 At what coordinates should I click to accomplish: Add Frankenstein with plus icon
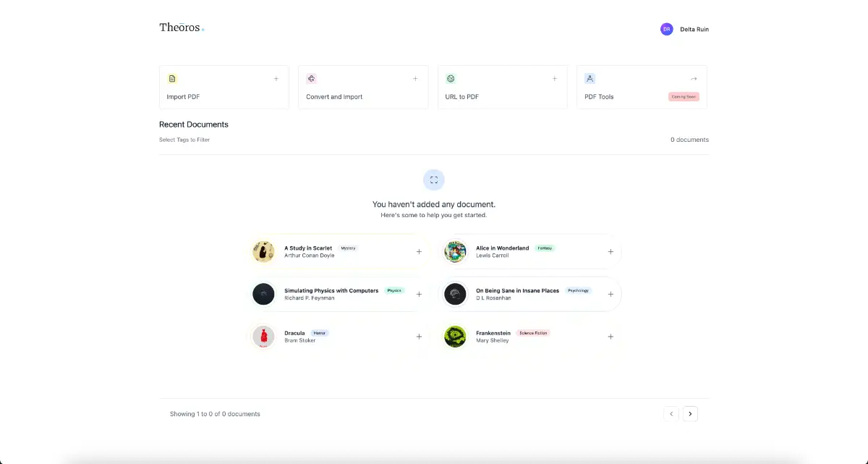click(610, 337)
